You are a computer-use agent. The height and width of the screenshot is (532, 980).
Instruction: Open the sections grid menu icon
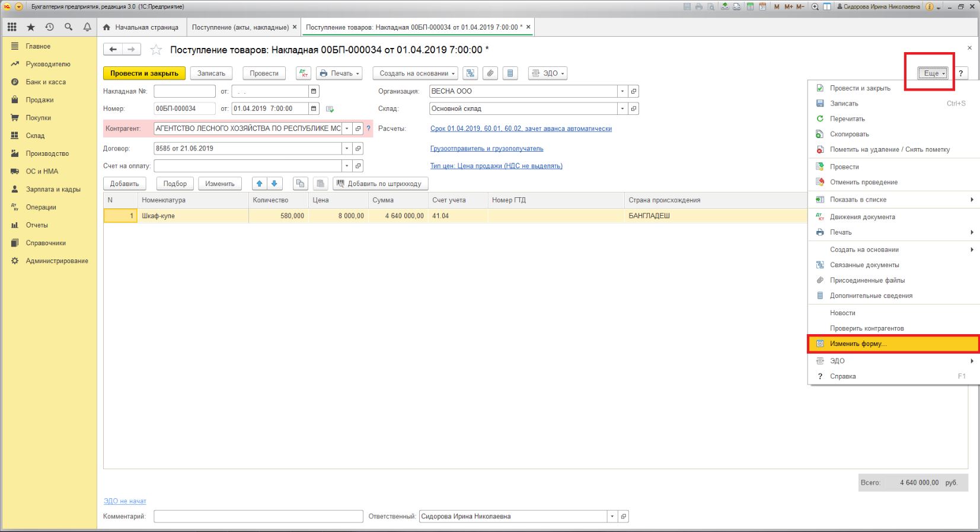[x=12, y=27]
